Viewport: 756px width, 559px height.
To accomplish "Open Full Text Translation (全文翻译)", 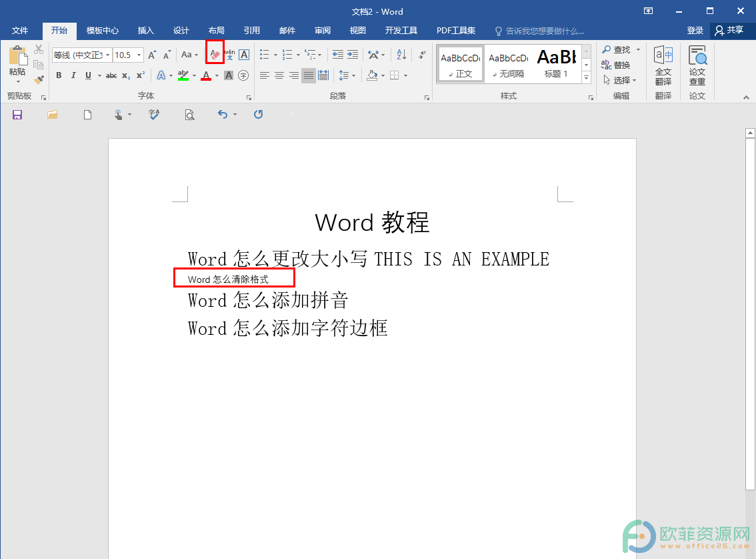I will 663,66.
